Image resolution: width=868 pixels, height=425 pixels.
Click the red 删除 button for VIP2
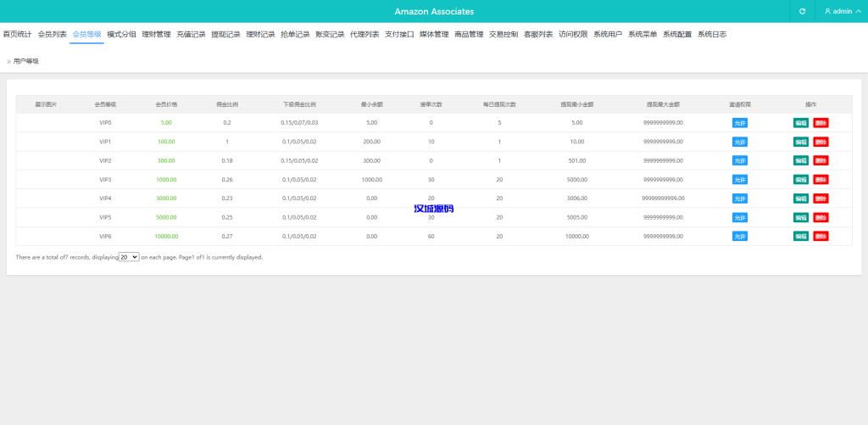click(821, 160)
